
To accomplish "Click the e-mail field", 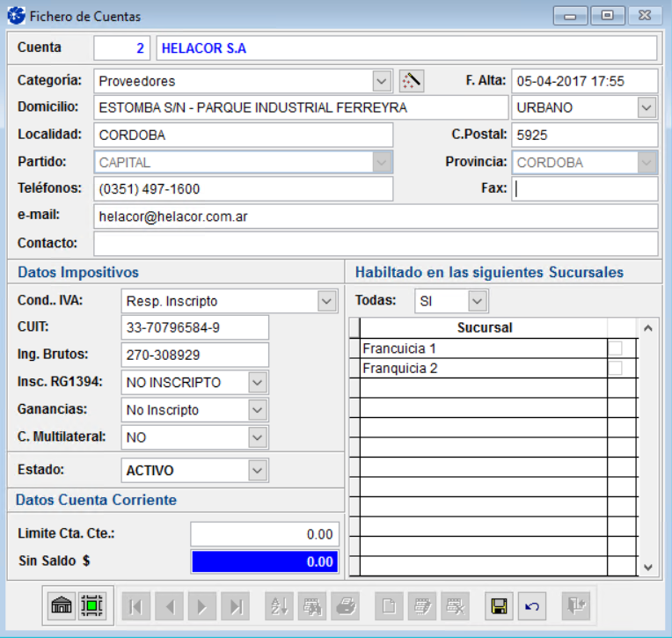I will pyautogui.click(x=376, y=216).
